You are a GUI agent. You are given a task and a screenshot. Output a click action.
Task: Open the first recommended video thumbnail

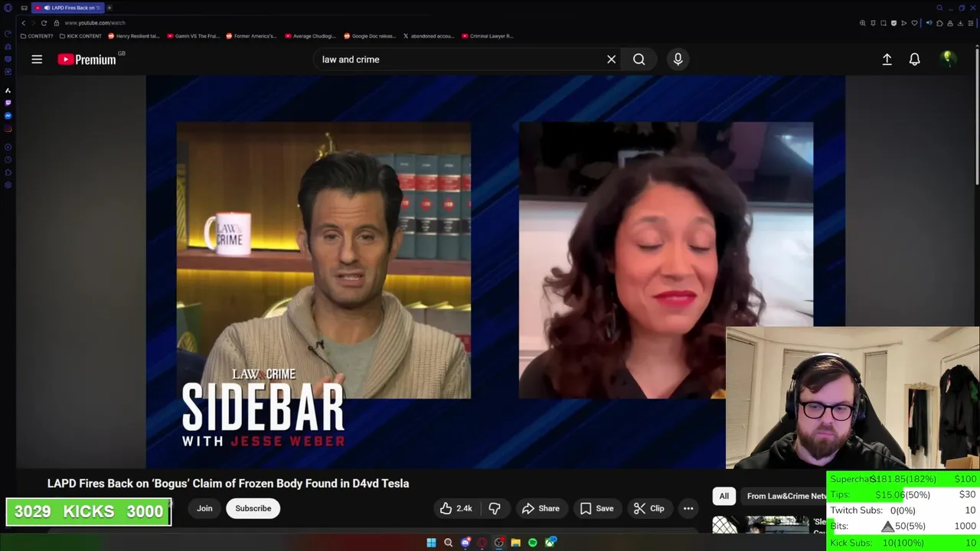760,524
